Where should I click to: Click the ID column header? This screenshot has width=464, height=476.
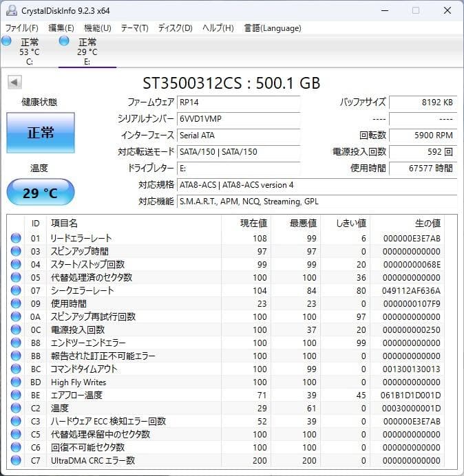click(35, 224)
